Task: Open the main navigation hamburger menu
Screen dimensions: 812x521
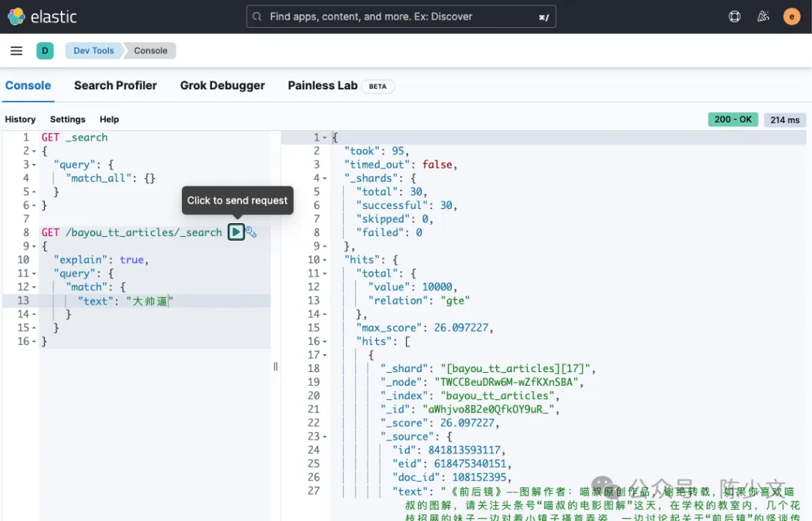Action: point(16,50)
